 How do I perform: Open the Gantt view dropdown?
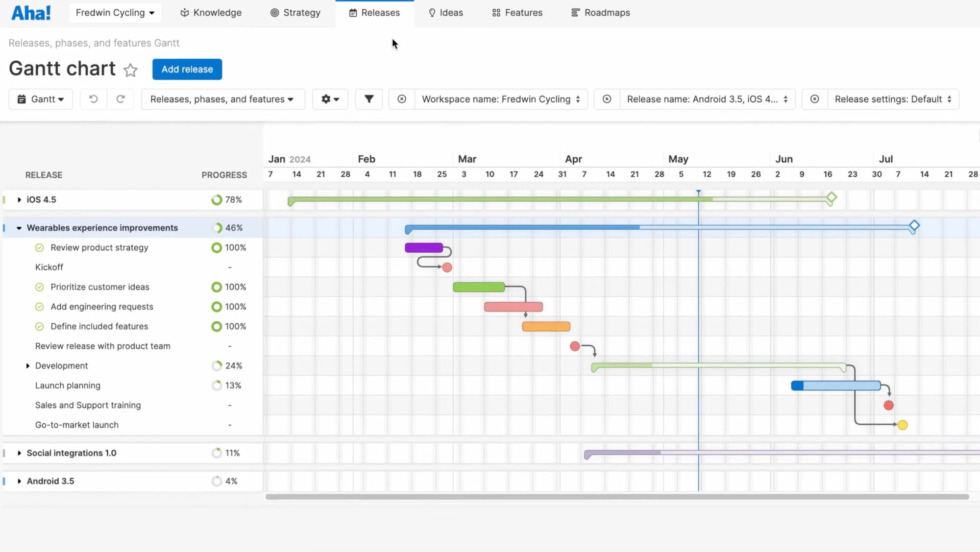(x=41, y=99)
